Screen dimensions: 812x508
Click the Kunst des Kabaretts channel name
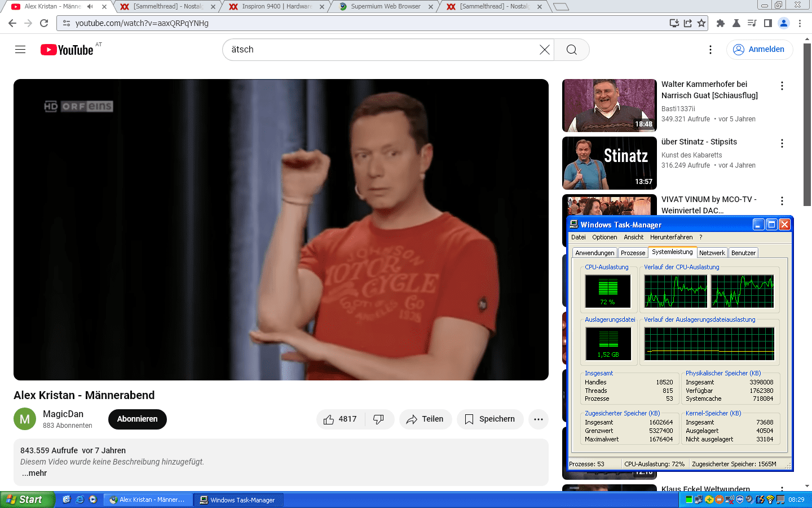(x=691, y=155)
